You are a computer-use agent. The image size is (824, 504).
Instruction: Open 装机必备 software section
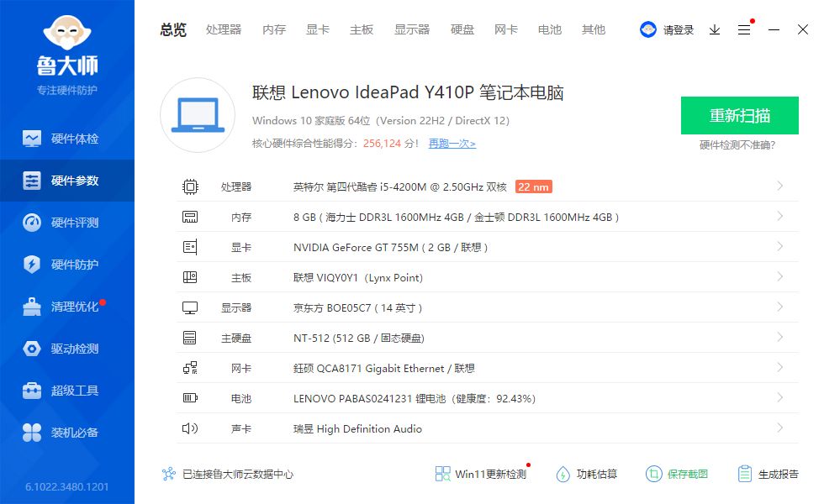67,433
